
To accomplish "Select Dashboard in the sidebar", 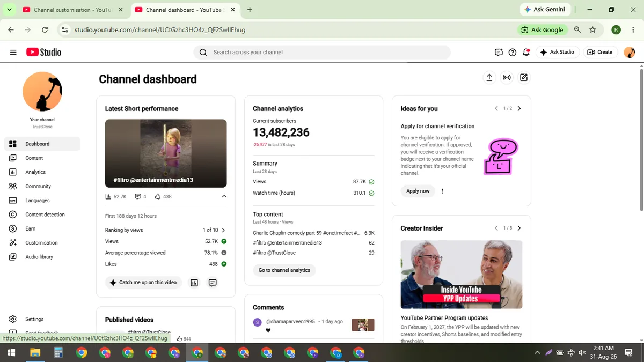I will tap(42, 144).
